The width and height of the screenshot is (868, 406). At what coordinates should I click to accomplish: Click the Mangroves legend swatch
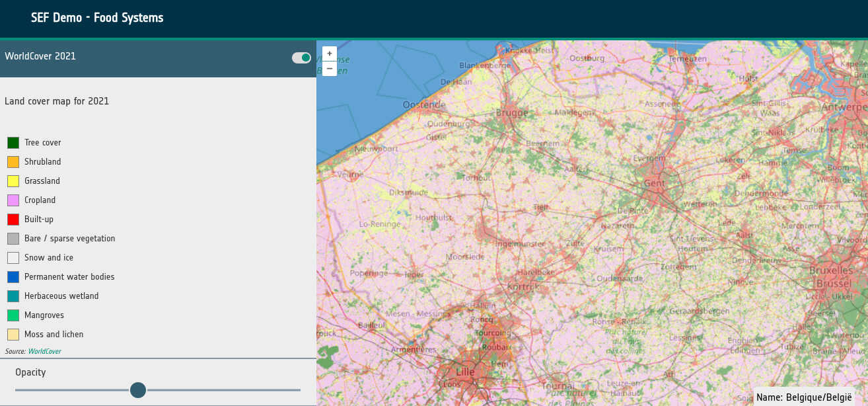13,315
